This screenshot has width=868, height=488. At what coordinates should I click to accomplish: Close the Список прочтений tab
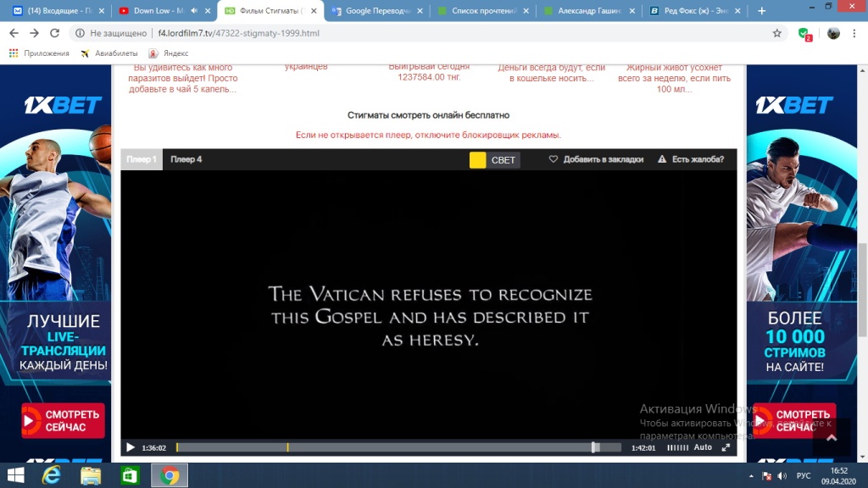point(526,10)
